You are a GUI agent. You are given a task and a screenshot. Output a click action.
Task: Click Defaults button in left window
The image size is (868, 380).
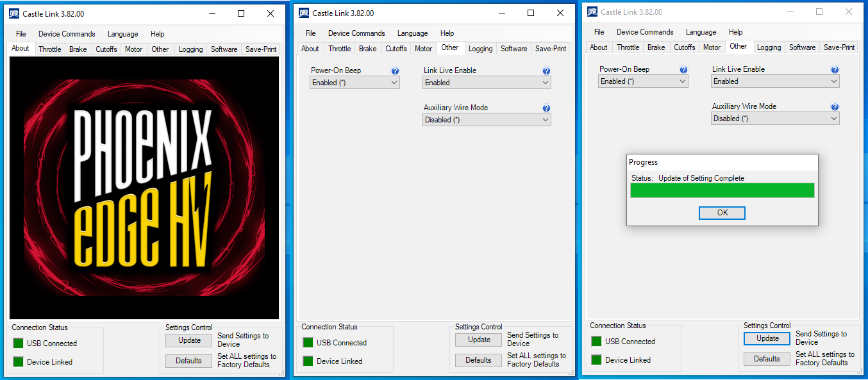click(x=189, y=361)
